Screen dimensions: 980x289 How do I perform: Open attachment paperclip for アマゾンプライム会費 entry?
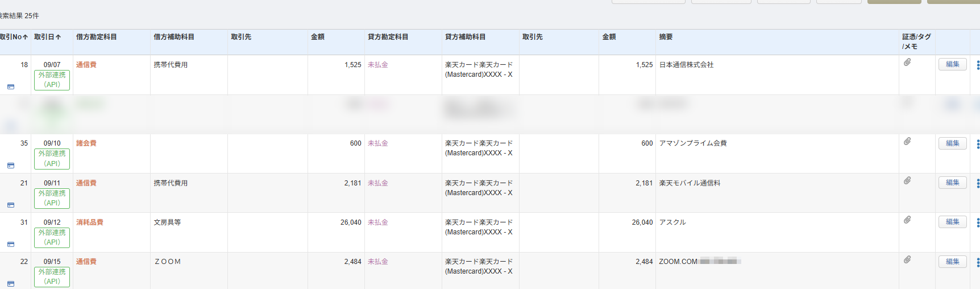point(907,141)
